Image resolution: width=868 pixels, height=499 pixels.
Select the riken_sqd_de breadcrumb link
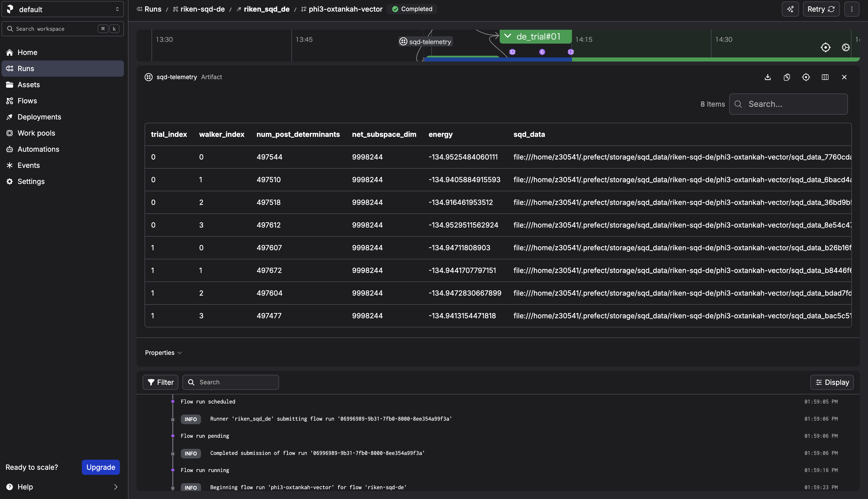(266, 9)
